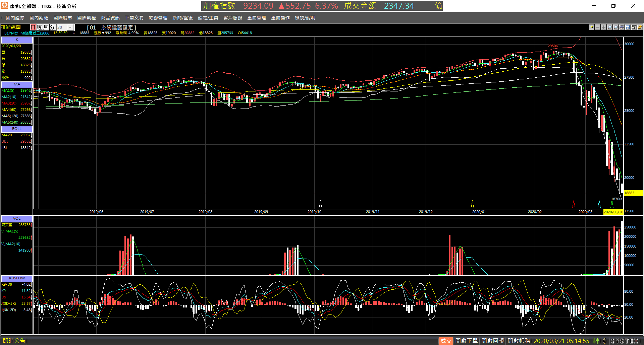Click the yellow 18883 current price tag
This screenshot has height=345, width=644.
633,193
